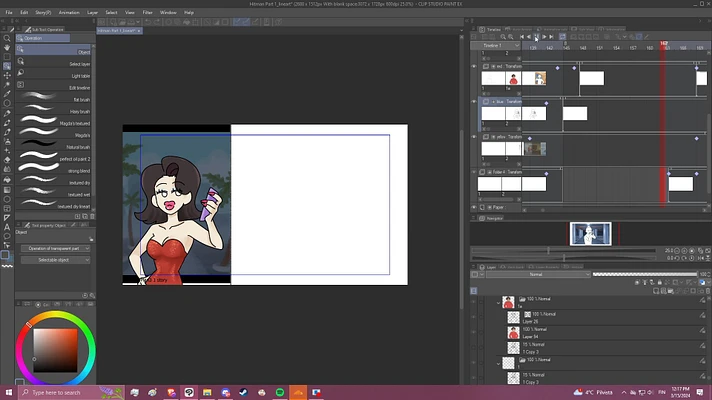Click the Next frame button in timeline
712x400 pixels.
(544, 37)
